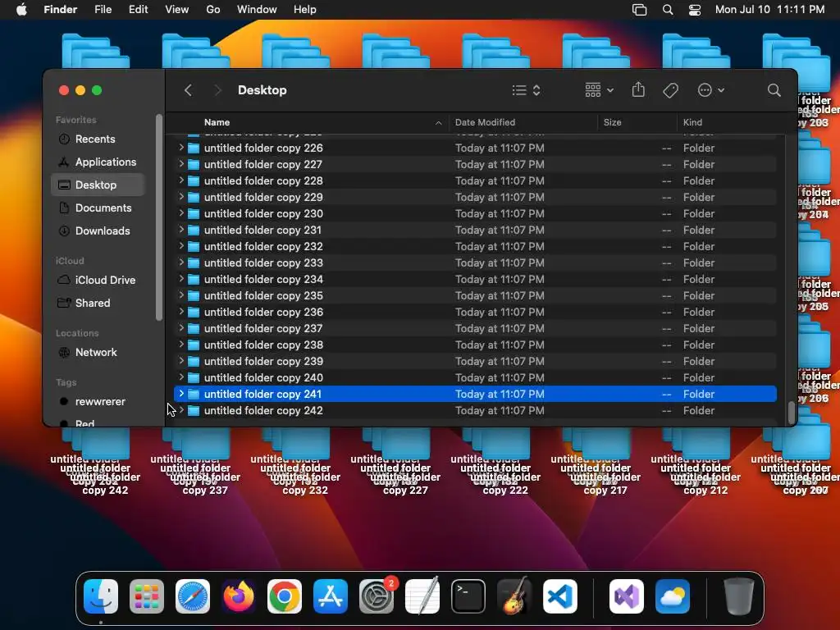This screenshot has height=630, width=840.
Task: Select row untitled folder copy 232
Action: point(475,246)
